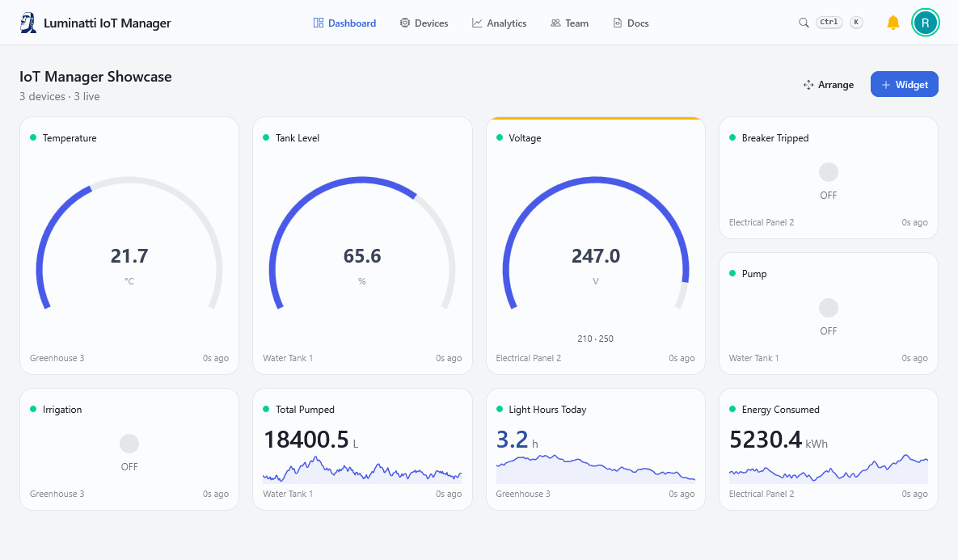Screen dimensions: 958x560
Task: Click the green status dot on Total Pumped
Action: 266,409
